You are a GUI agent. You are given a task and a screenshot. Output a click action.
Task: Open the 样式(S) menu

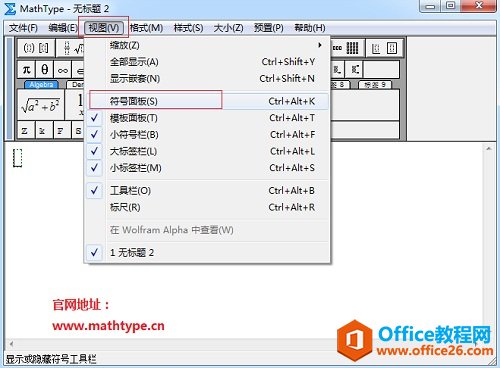click(188, 28)
